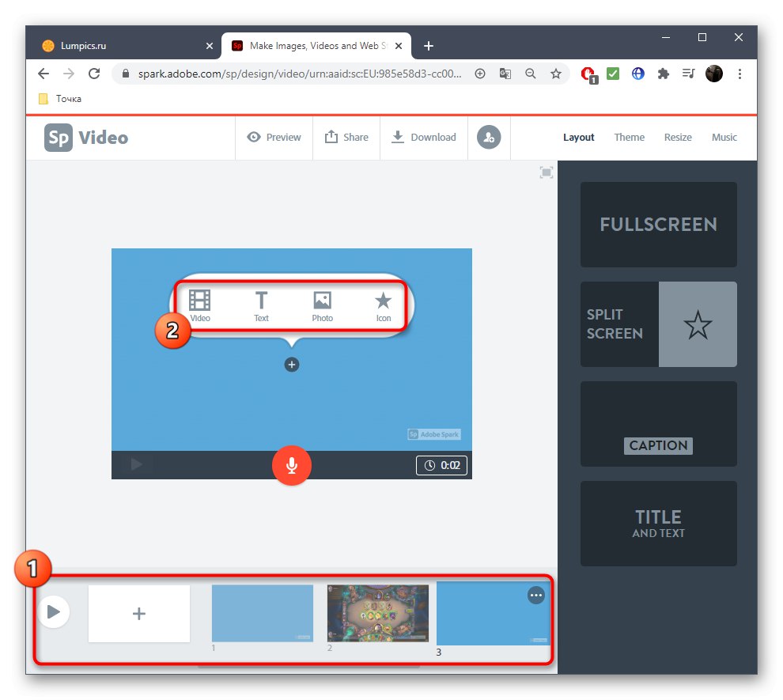Image resolution: width=783 pixels, height=700 pixels.
Task: Select the Video content option
Action: [199, 305]
